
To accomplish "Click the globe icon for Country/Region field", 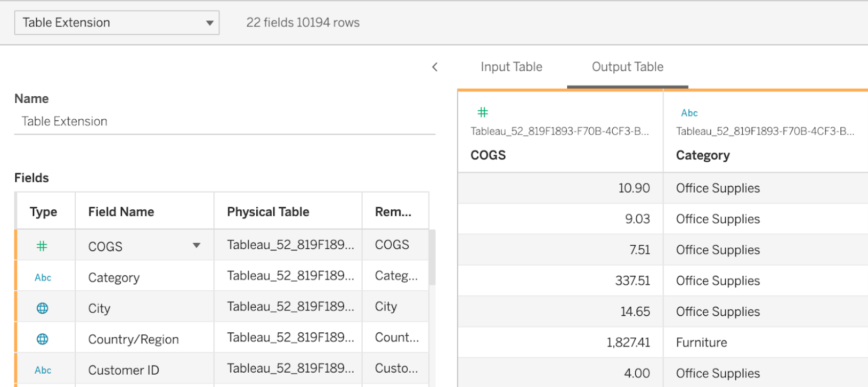I will point(42,339).
